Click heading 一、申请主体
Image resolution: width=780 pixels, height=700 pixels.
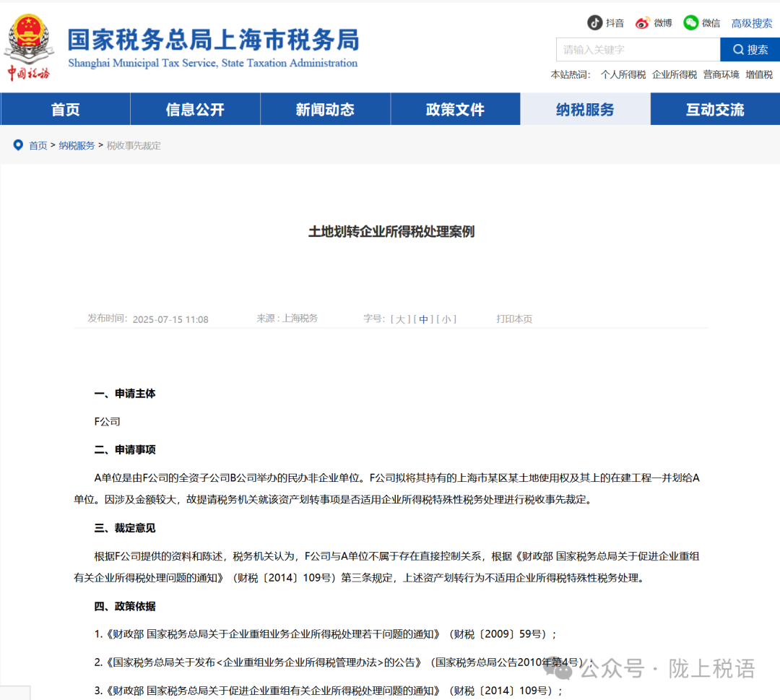pyautogui.click(x=125, y=394)
